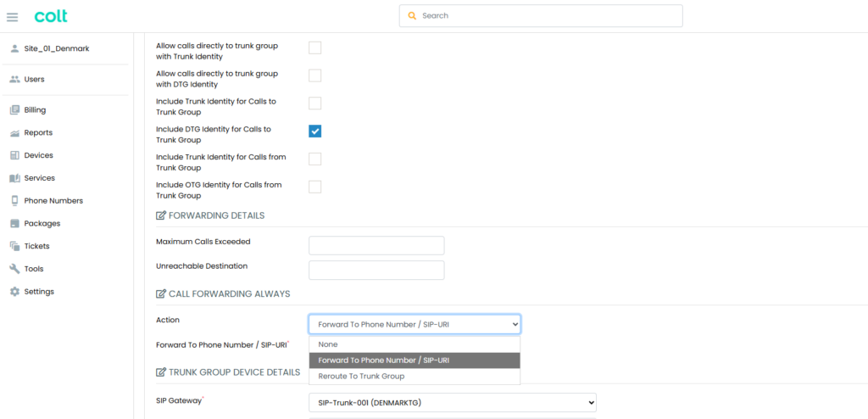The image size is (868, 419).
Task: Collapse the Action dropdown
Action: pyautogui.click(x=415, y=324)
